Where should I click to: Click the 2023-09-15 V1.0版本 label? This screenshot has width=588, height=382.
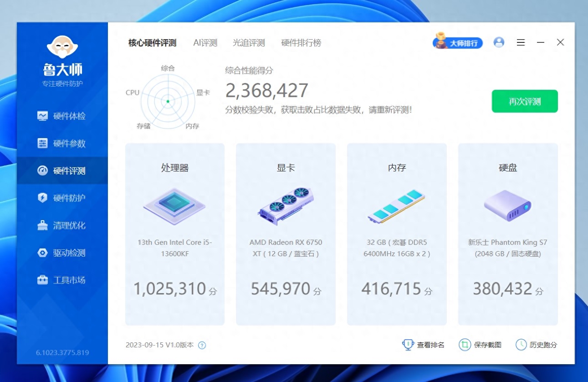[x=159, y=345]
